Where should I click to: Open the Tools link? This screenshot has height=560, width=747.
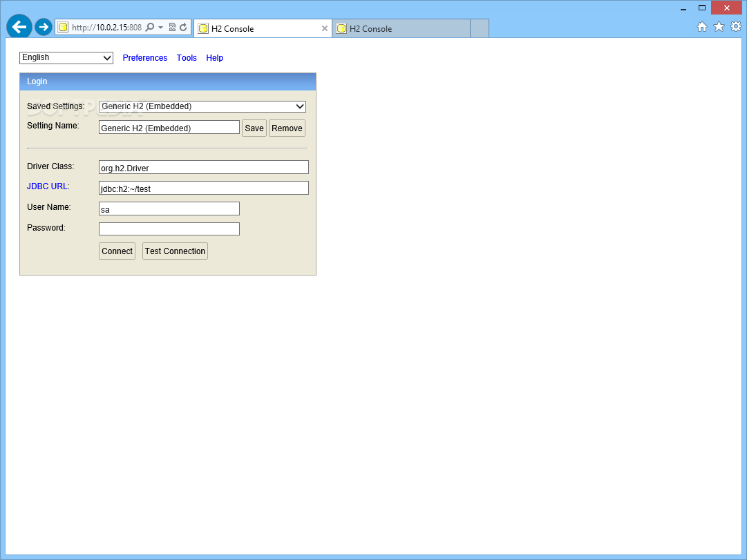187,57
